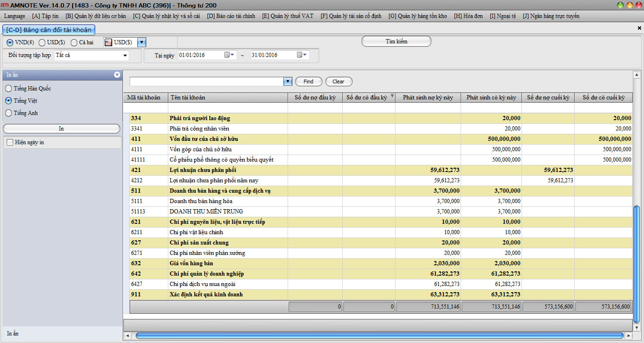The height and width of the screenshot is (343, 644).
Task: Choose the Tiếng Anh print language option
Action: pyautogui.click(x=8, y=113)
